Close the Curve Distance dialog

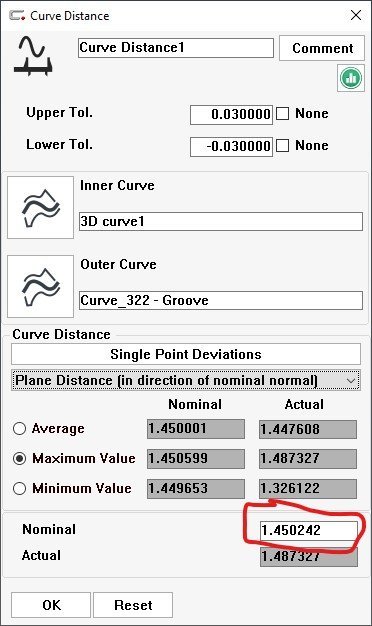click(356, 16)
